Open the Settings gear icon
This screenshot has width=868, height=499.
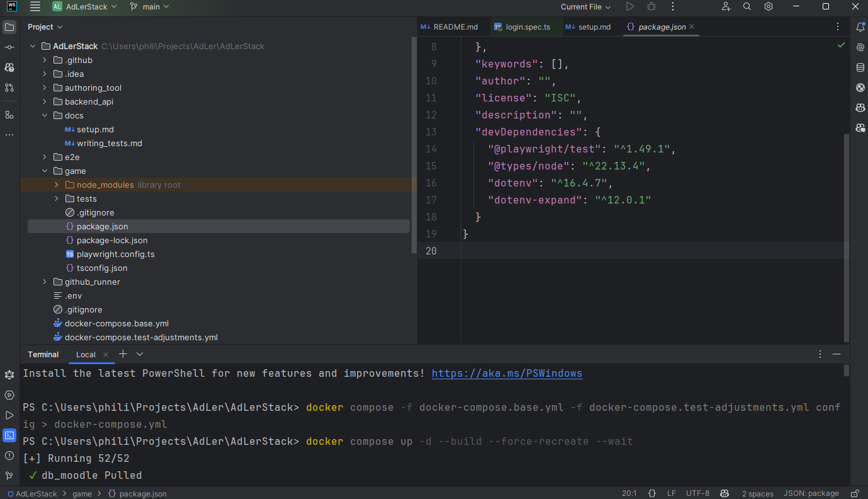[768, 6]
